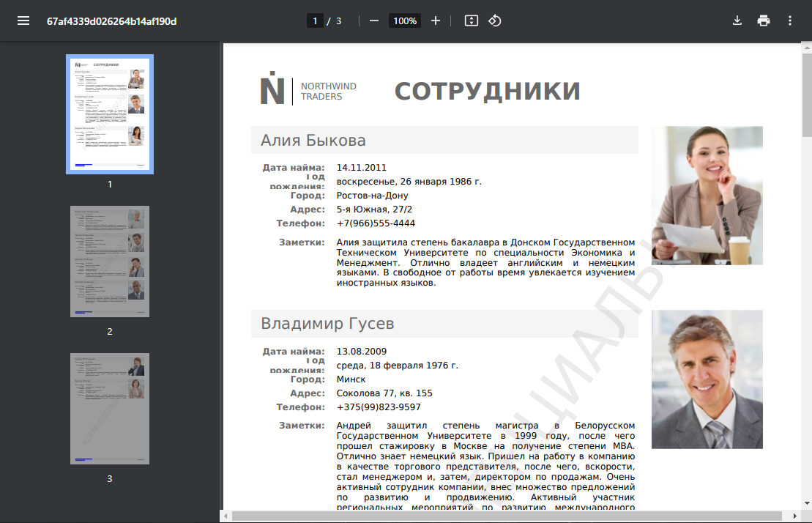Click phone number +375(99)823-9597
The width and height of the screenshot is (812, 523).
pos(379,407)
